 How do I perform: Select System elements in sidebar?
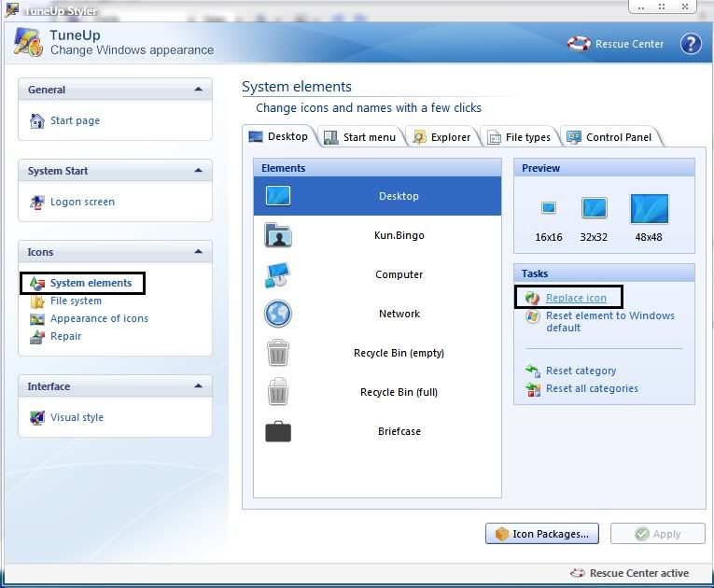pos(91,283)
